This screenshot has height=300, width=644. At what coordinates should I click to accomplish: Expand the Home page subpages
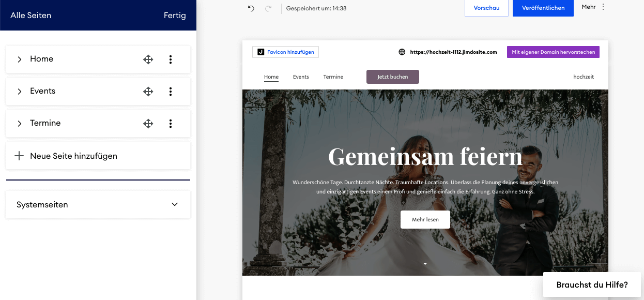pos(20,59)
